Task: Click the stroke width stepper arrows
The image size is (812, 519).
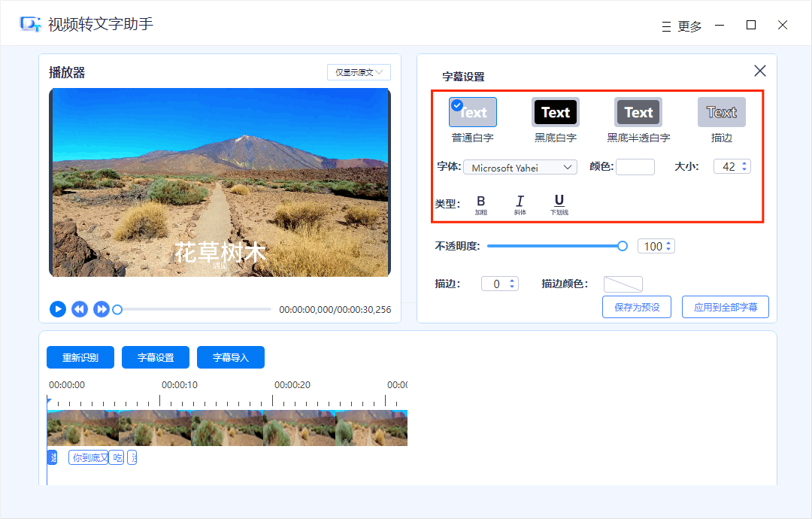Action: tap(512, 284)
